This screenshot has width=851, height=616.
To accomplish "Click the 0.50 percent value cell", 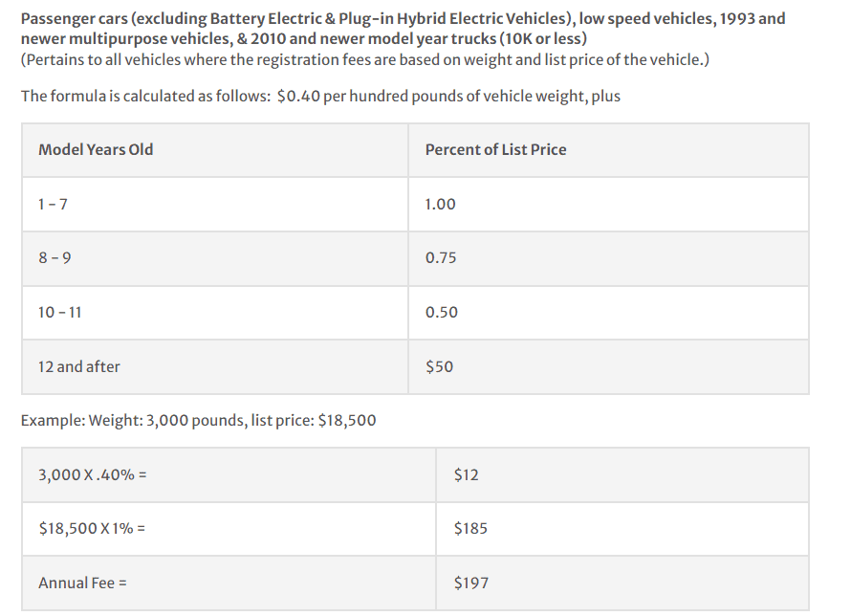I will point(608,313).
